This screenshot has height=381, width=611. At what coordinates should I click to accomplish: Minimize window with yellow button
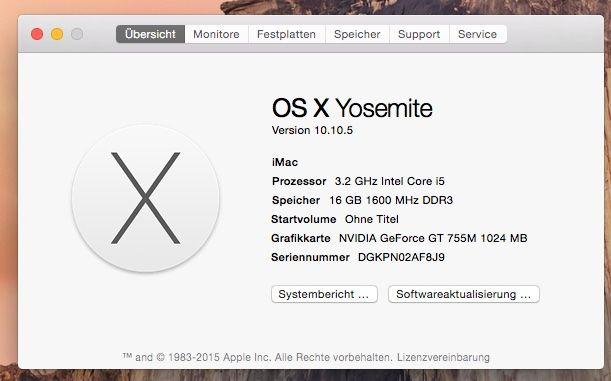point(57,34)
